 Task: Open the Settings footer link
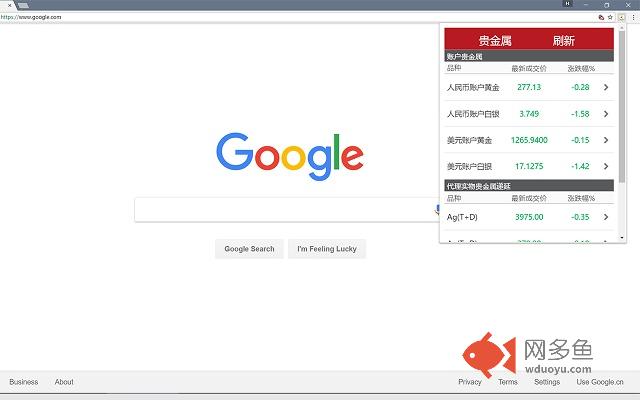pos(547,382)
